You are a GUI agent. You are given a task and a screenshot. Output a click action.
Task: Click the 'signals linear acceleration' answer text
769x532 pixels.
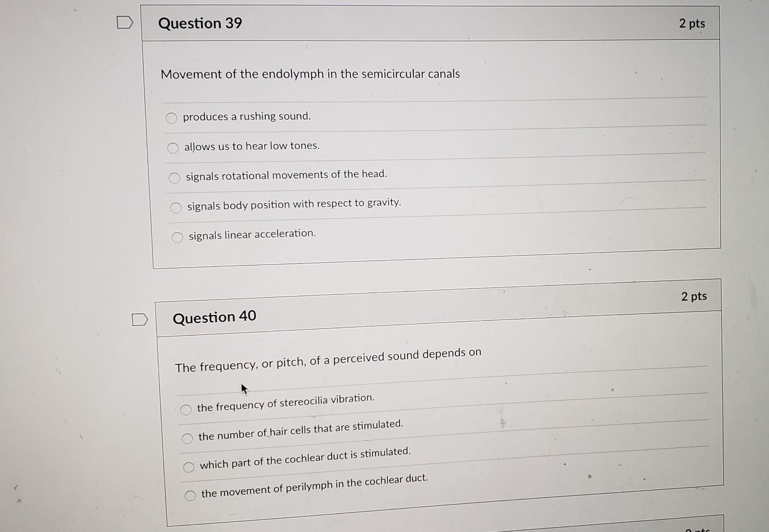click(x=252, y=234)
